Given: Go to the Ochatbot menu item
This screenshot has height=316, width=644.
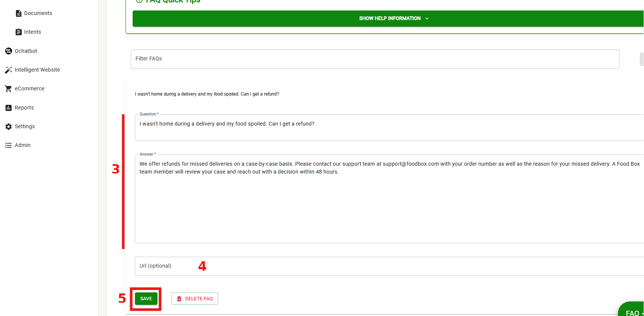Looking at the screenshot, I should click(26, 51).
